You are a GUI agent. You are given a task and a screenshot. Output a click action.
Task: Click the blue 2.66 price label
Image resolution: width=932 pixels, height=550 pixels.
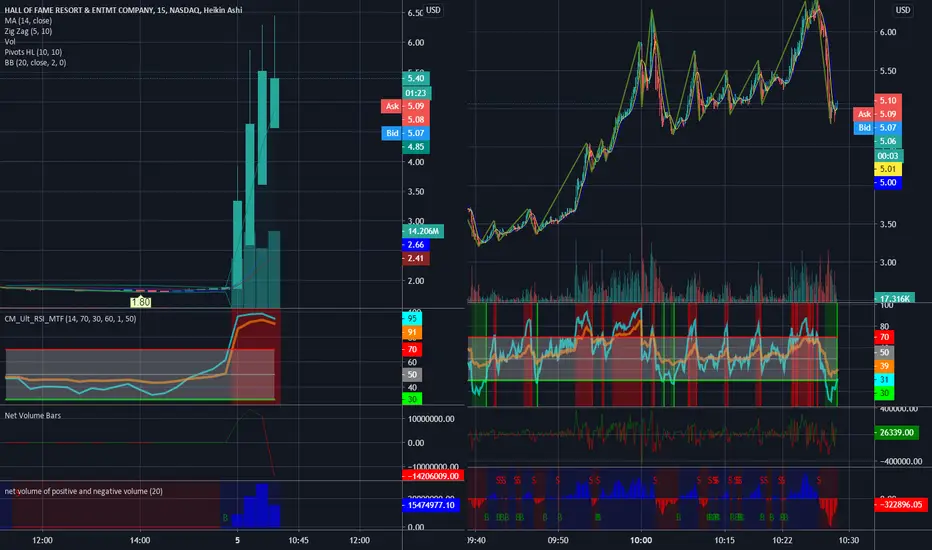pos(415,245)
